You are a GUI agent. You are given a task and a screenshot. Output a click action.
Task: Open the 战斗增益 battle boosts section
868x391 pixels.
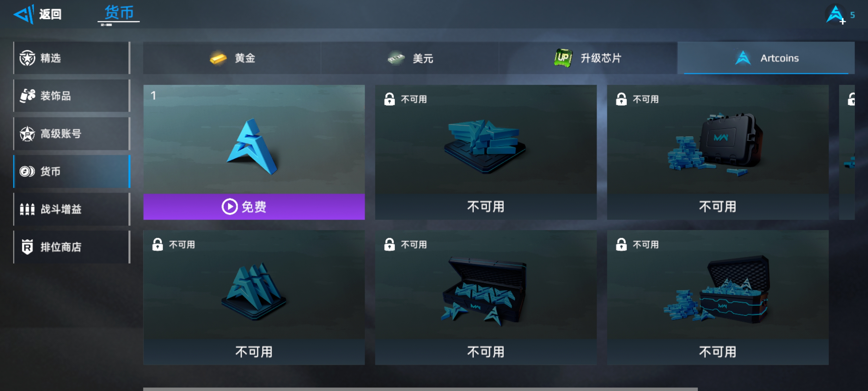pyautogui.click(x=72, y=209)
